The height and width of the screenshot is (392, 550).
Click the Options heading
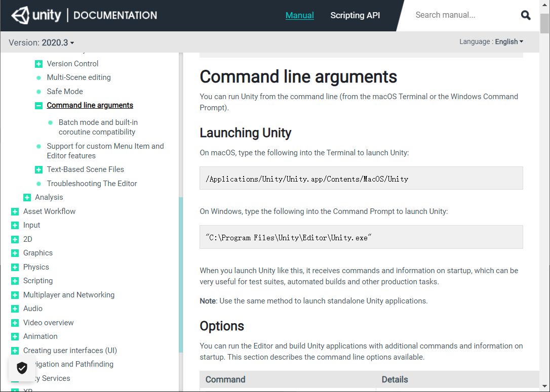(x=222, y=326)
